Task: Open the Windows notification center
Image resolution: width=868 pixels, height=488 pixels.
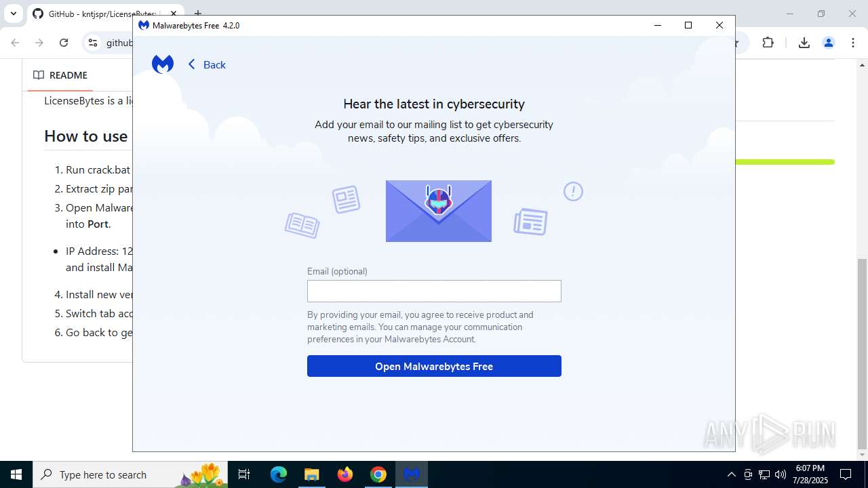Action: click(x=846, y=474)
